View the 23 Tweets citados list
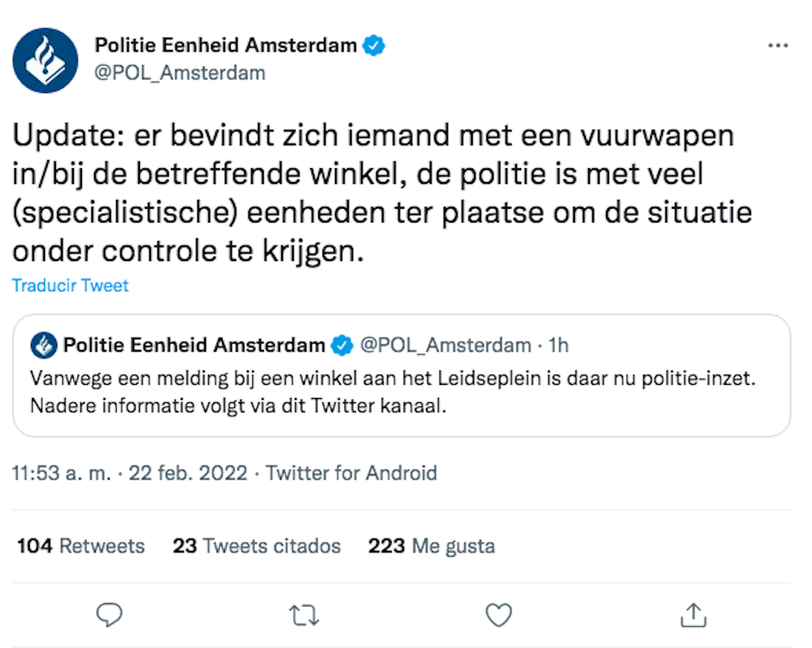Screen dimensions: 812x648 coord(257,546)
